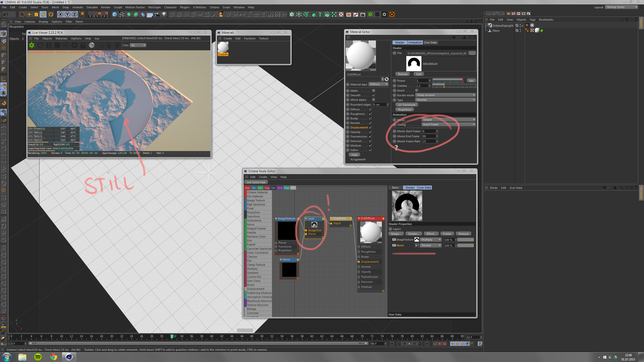Add a Cube primitive object
Screen dimensions: 644x362
[115, 15]
